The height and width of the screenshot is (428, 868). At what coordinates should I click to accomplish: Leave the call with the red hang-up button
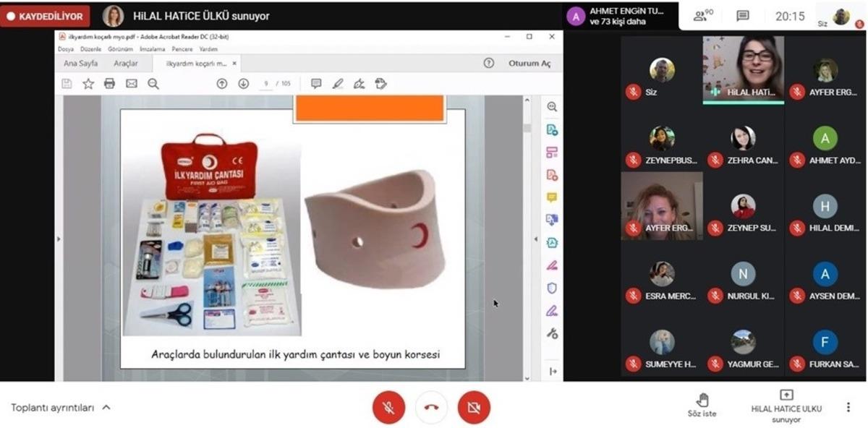(432, 407)
